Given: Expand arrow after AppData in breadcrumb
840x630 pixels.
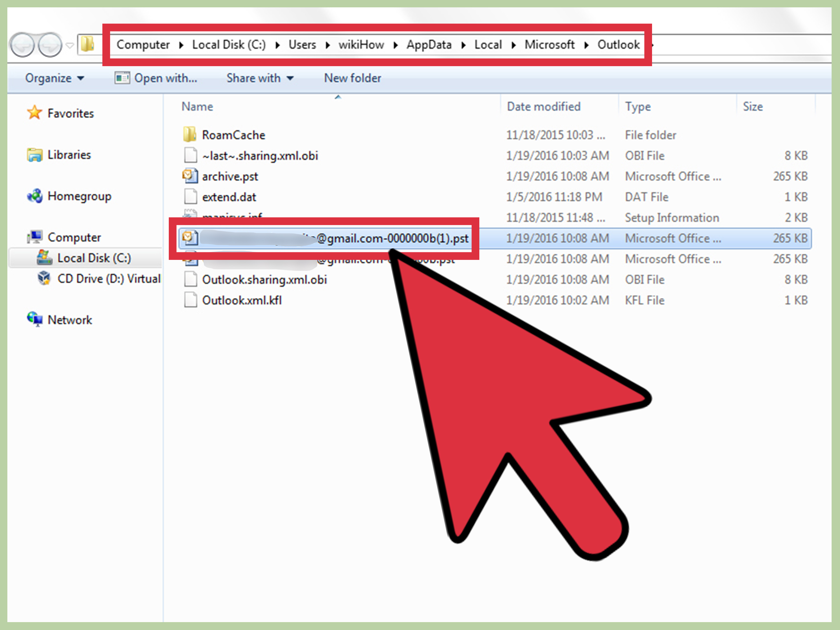Looking at the screenshot, I should pyautogui.click(x=463, y=46).
